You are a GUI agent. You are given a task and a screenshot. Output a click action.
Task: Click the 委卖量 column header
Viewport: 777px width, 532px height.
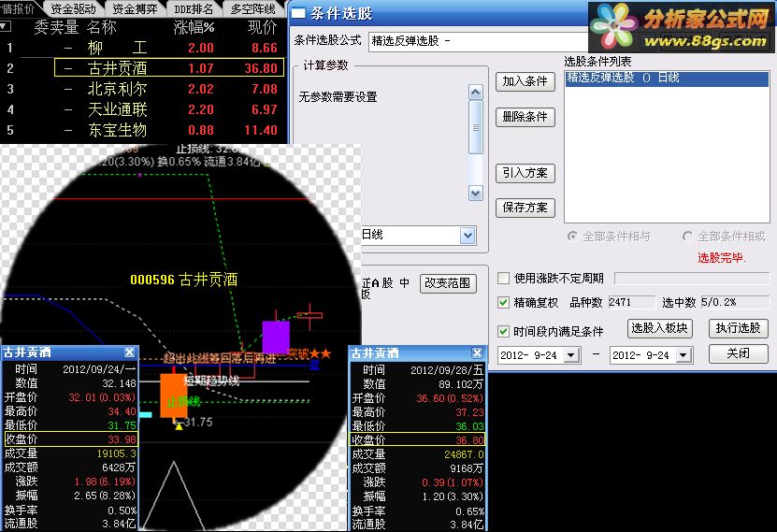coord(56,27)
